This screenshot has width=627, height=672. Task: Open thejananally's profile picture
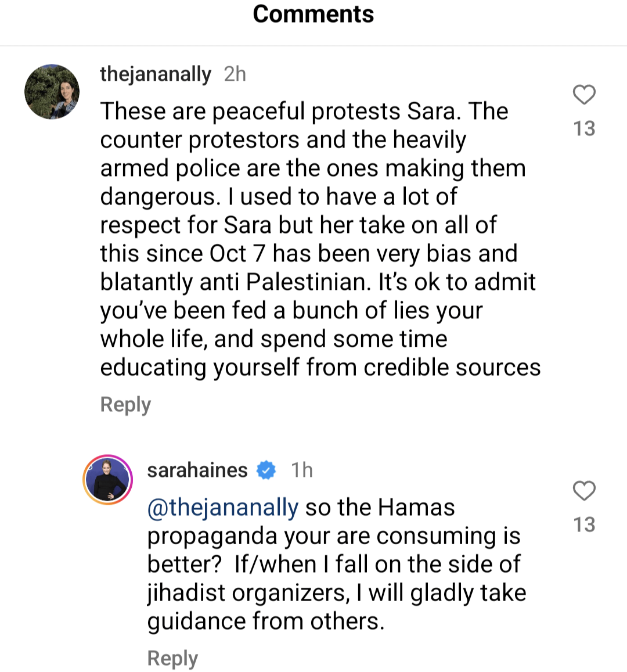tap(52, 92)
